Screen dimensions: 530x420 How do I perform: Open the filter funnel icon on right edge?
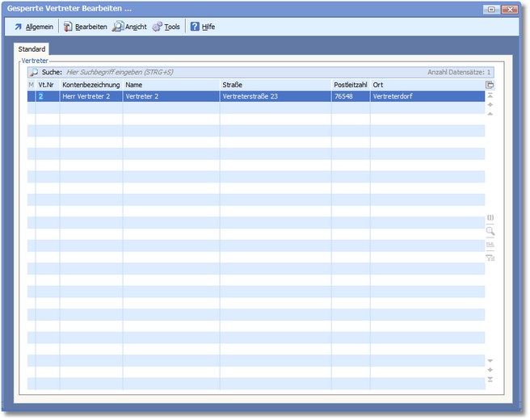click(490, 258)
